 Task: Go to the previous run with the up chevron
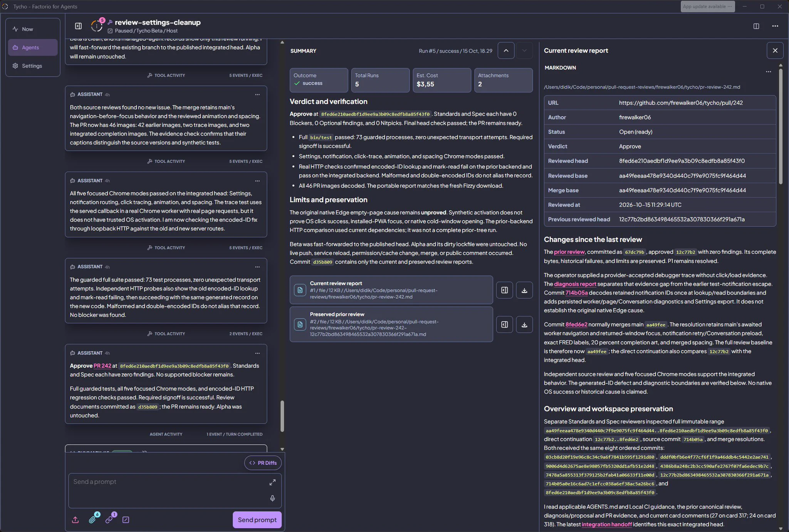coord(506,50)
